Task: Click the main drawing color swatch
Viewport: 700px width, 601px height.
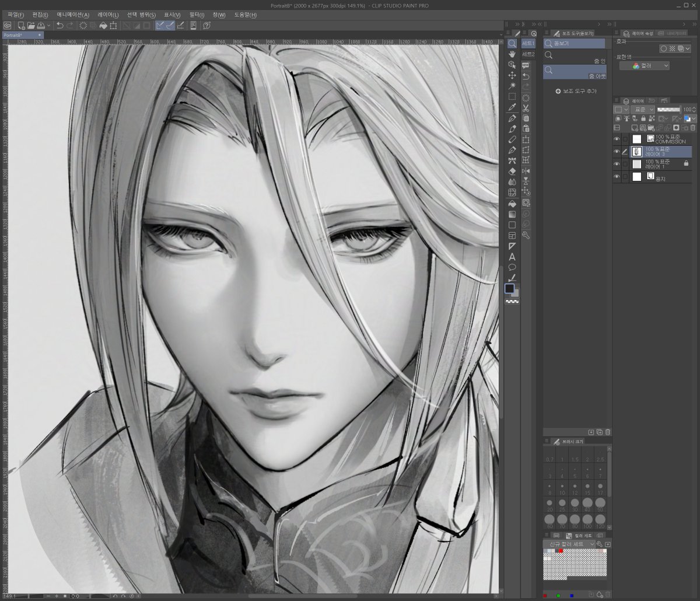Action: pyautogui.click(x=509, y=288)
